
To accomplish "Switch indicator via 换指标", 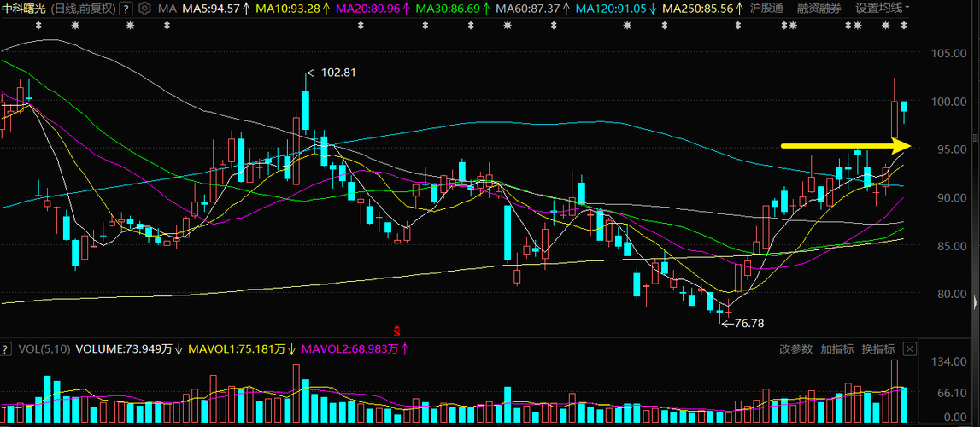I will 878,349.
